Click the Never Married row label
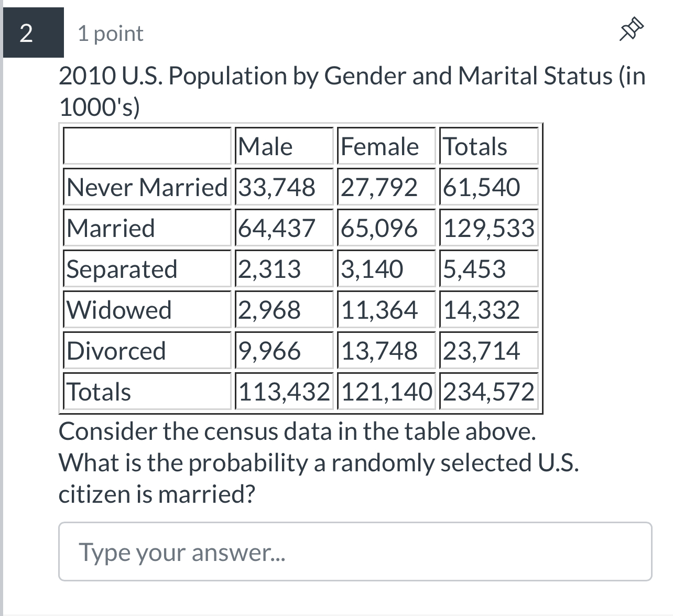Viewport: 673px width, 616px height. point(146,187)
